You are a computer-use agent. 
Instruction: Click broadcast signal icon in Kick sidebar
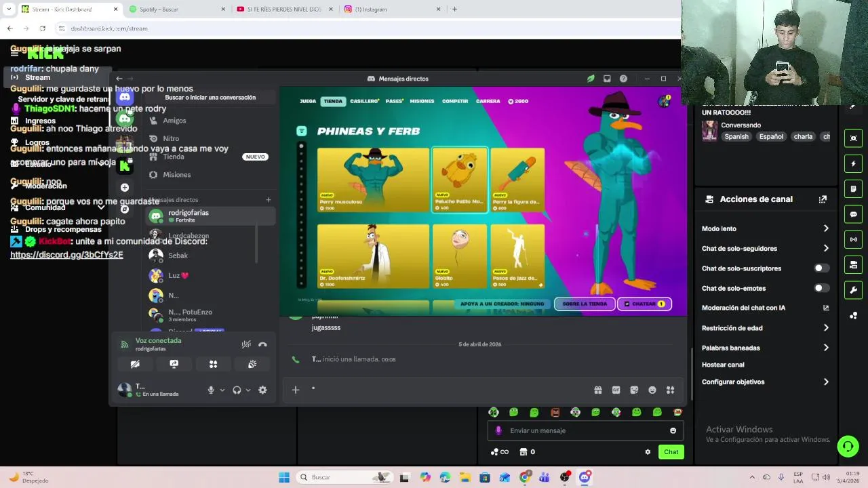click(x=853, y=239)
